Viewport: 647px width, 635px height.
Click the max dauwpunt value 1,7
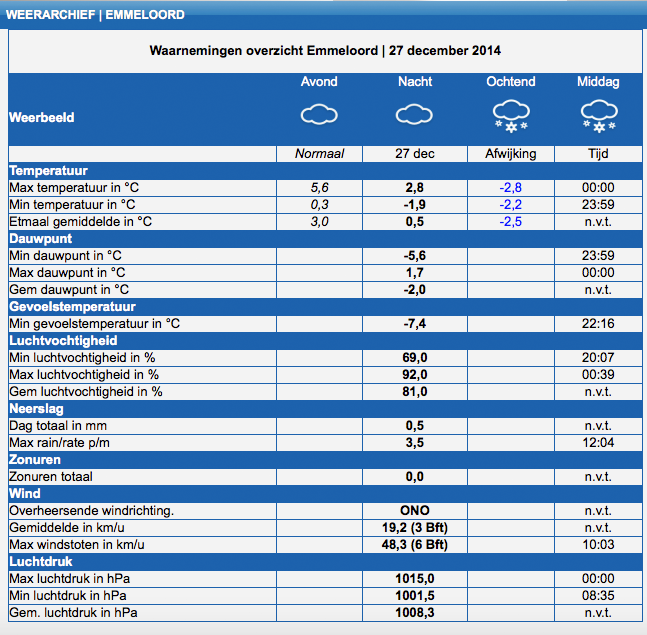pyautogui.click(x=415, y=273)
